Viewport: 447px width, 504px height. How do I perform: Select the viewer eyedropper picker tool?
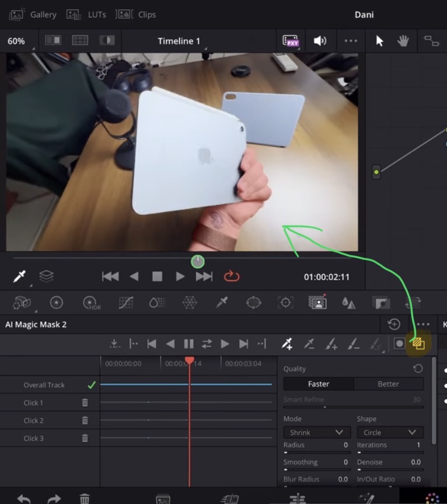[19, 276]
